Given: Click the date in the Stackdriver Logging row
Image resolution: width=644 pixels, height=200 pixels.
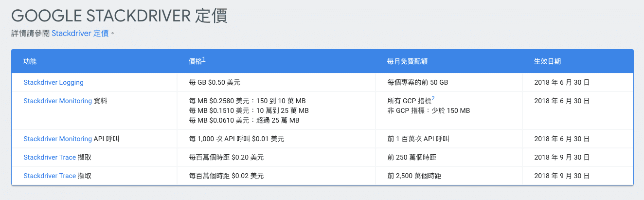Looking at the screenshot, I should pos(562,82).
